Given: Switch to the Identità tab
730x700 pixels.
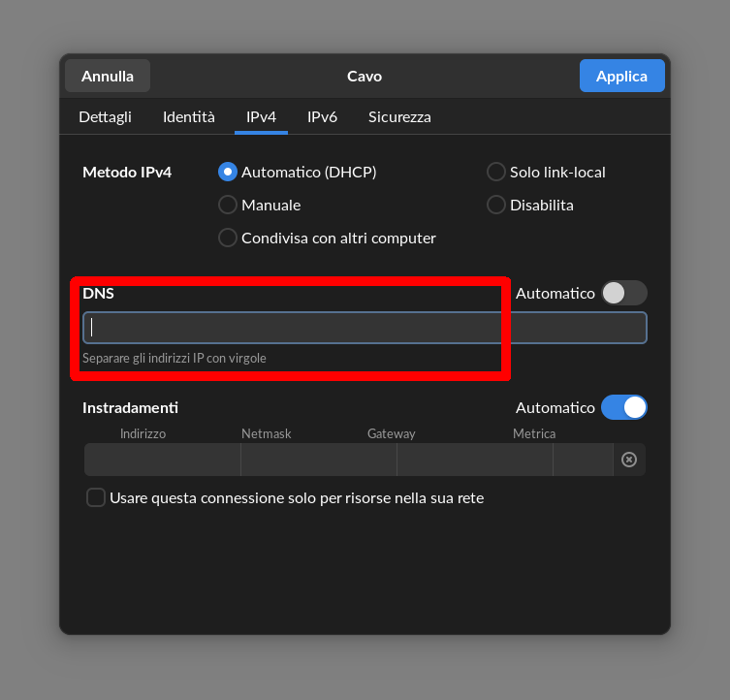Looking at the screenshot, I should click(189, 116).
